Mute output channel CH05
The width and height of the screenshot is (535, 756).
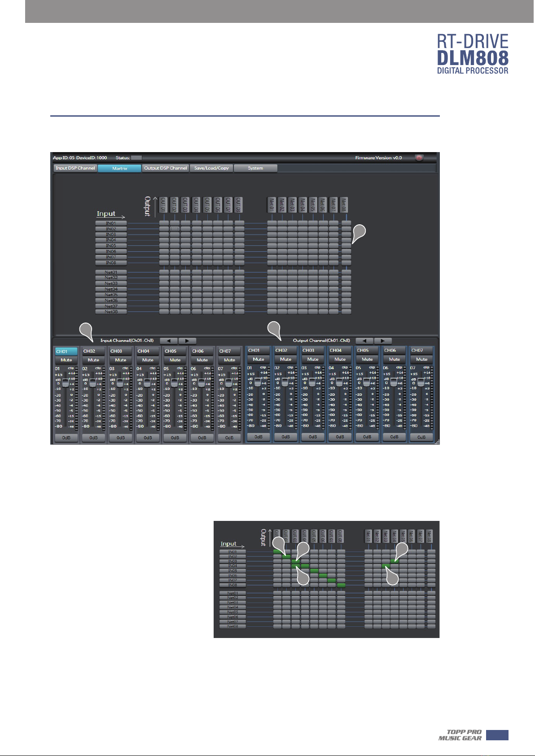pos(367,359)
